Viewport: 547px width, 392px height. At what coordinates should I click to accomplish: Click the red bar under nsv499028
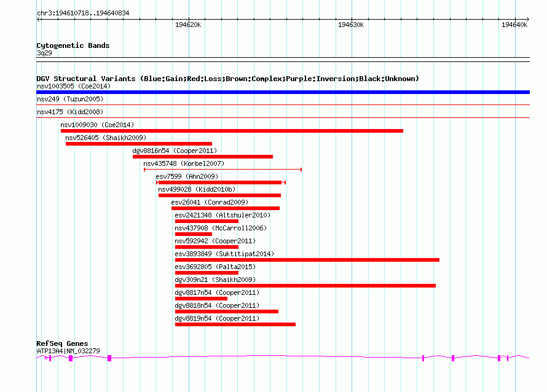click(220, 195)
